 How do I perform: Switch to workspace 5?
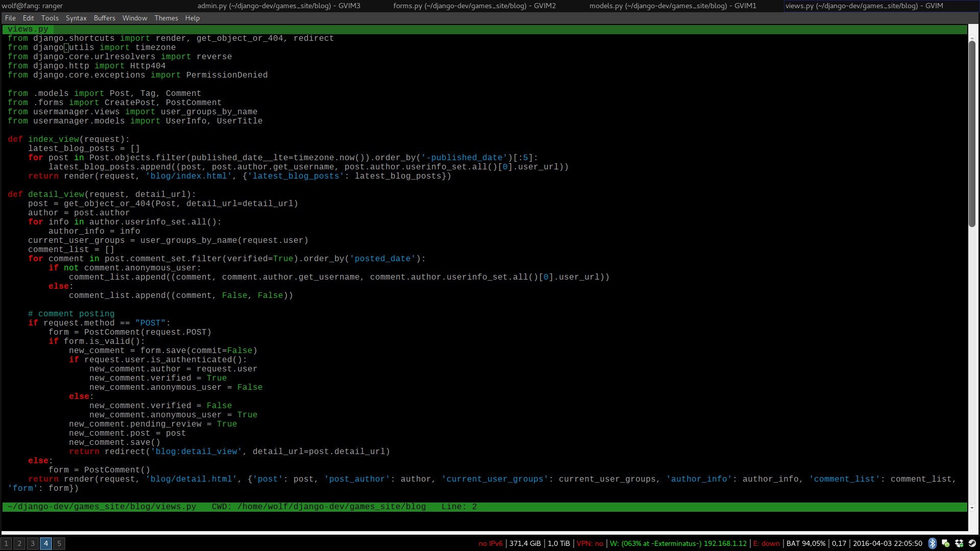(x=59, y=543)
